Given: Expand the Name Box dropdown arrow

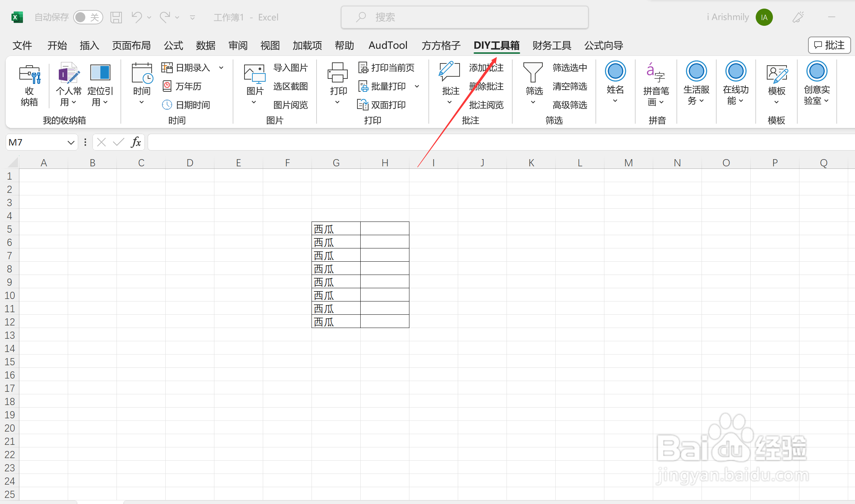Looking at the screenshot, I should click(x=71, y=143).
